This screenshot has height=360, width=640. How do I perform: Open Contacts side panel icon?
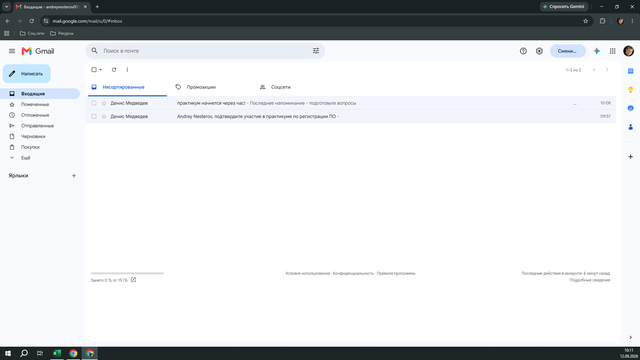tap(631, 127)
